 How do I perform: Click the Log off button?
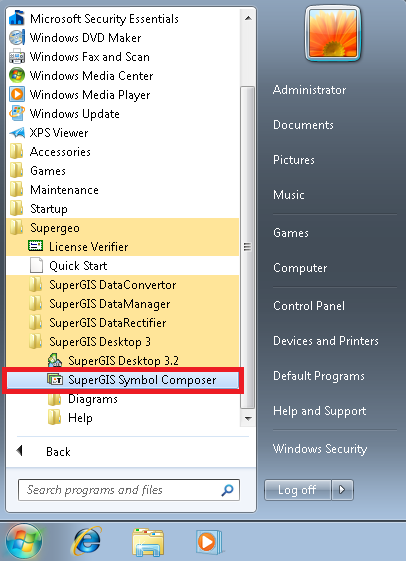coord(297,489)
